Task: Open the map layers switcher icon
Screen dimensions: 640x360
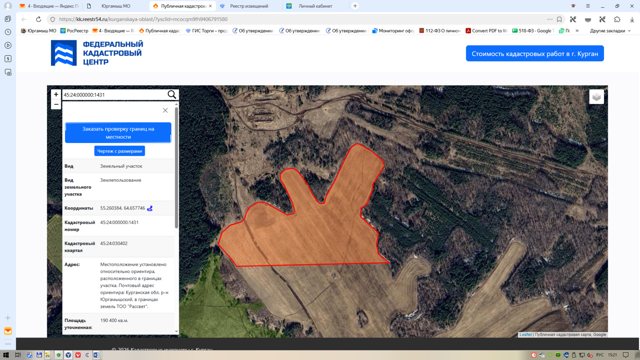Action: coord(596,97)
